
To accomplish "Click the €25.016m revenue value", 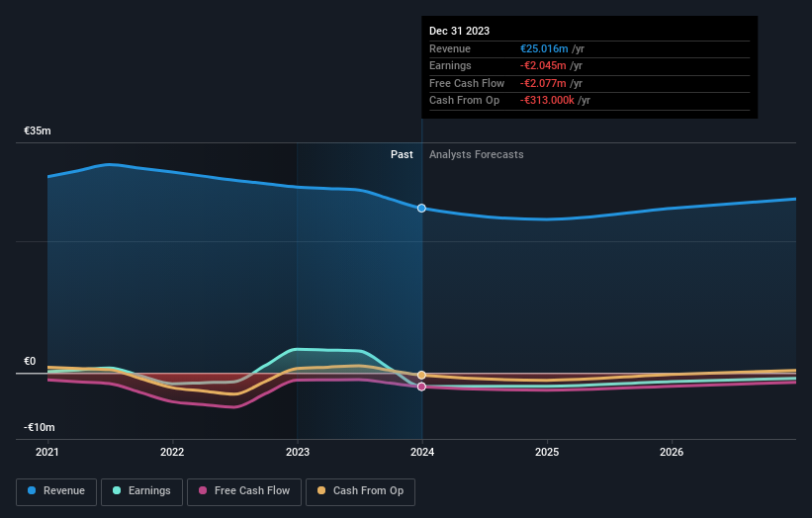I will (544, 48).
